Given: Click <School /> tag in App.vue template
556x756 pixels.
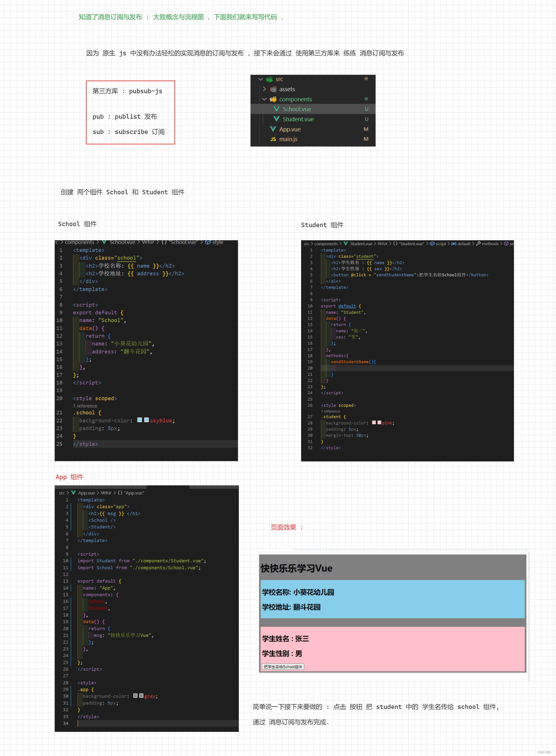Looking at the screenshot, I should tap(102, 521).
